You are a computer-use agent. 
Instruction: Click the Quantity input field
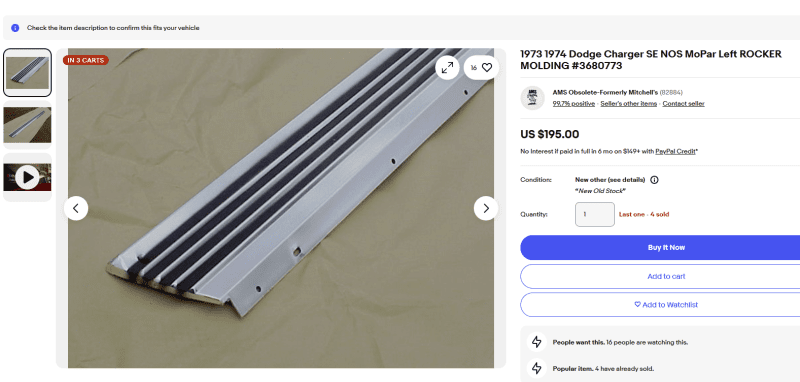click(x=595, y=214)
